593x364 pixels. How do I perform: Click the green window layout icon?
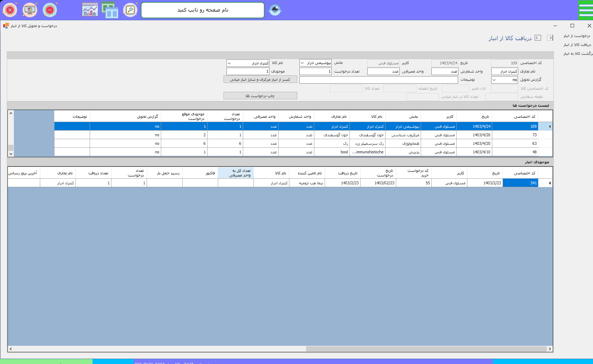tap(110, 10)
